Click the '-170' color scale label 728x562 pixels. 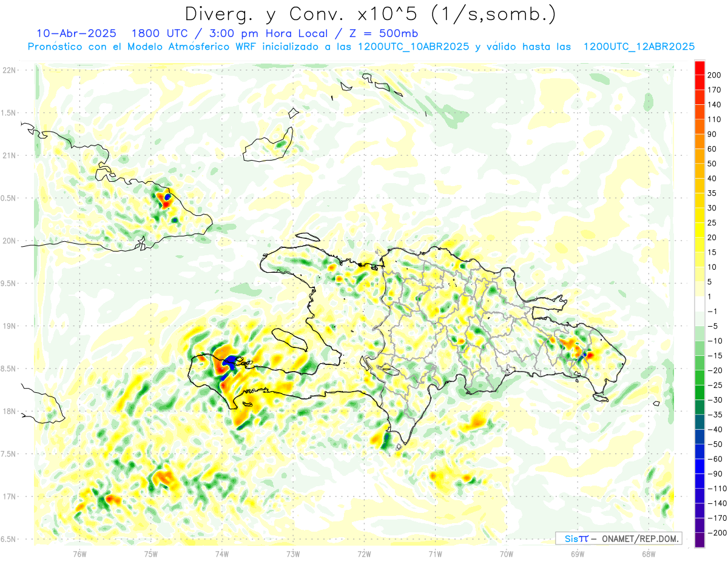click(x=718, y=518)
